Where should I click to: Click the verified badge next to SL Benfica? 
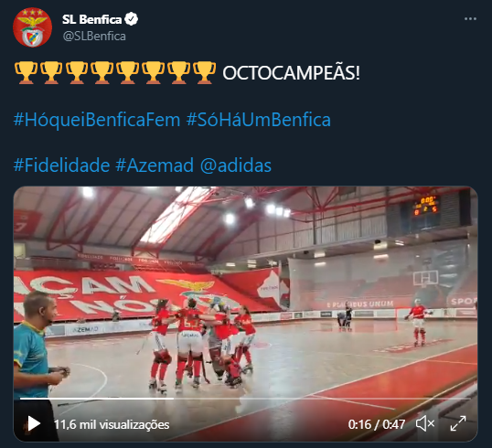click(131, 19)
